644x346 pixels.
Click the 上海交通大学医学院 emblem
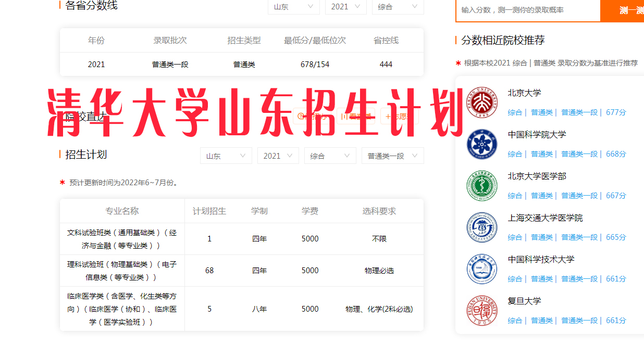coord(481,227)
